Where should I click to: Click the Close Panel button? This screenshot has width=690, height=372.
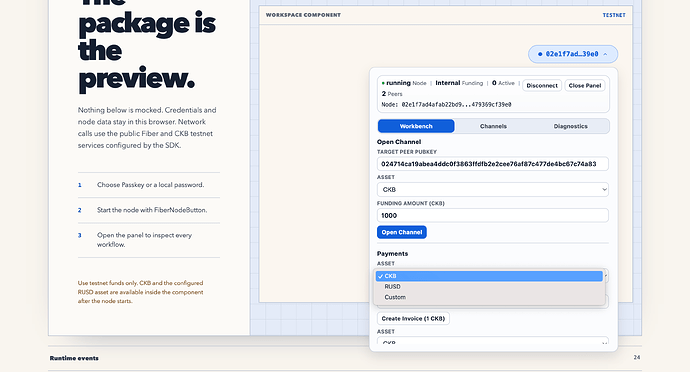coord(584,85)
